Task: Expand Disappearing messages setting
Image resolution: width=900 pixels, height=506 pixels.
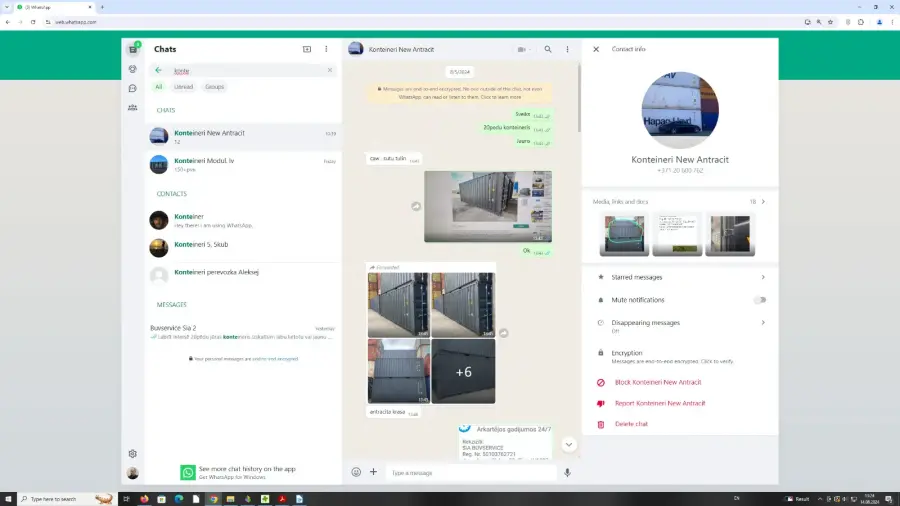Action: 680,326
